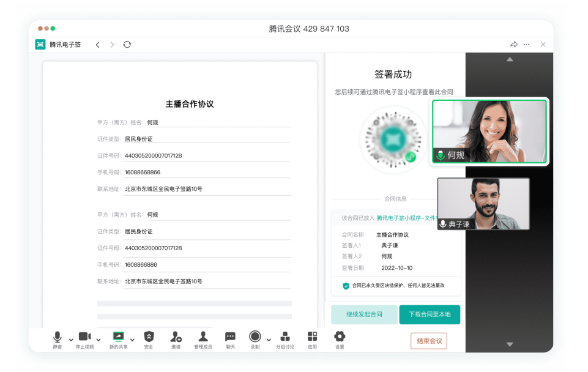Image resolution: width=588 pixels, height=372 pixels.
Task: Open the 安全 security shield icon
Action: point(149,337)
